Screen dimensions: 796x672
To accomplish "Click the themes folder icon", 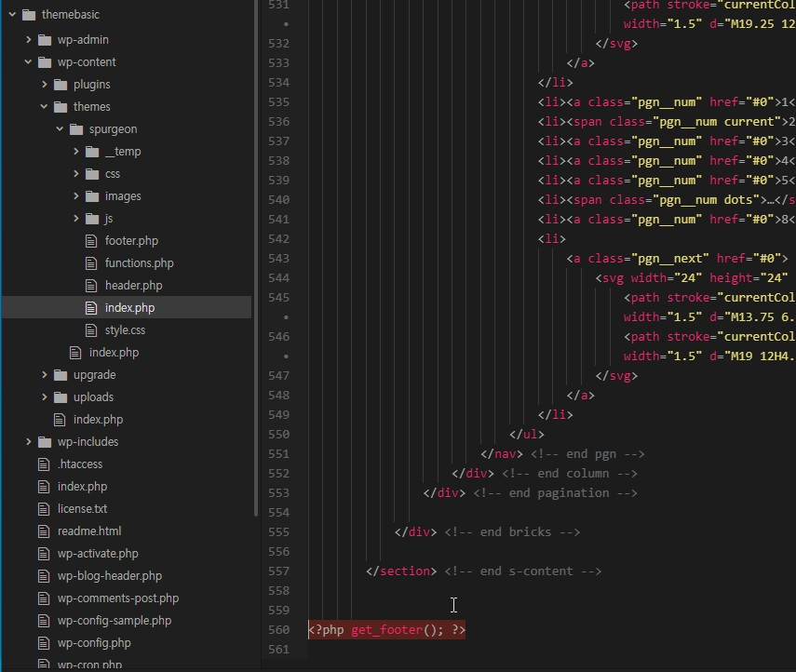I will 61,107.
